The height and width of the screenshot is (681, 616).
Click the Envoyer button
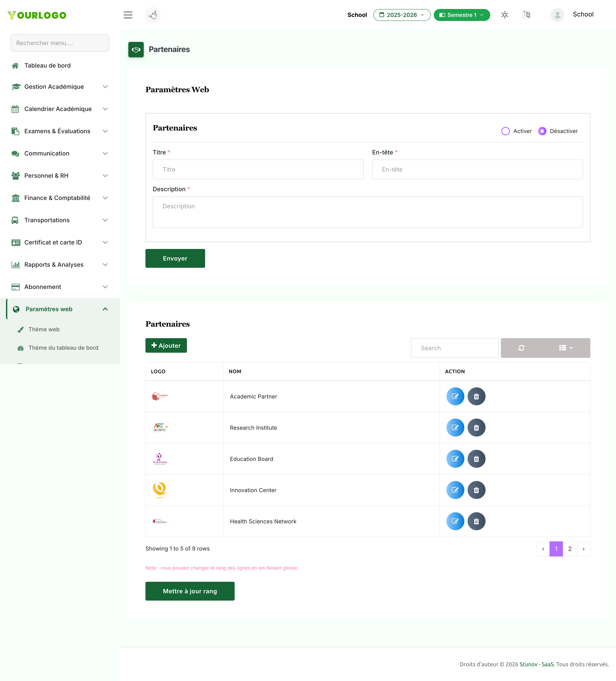175,258
